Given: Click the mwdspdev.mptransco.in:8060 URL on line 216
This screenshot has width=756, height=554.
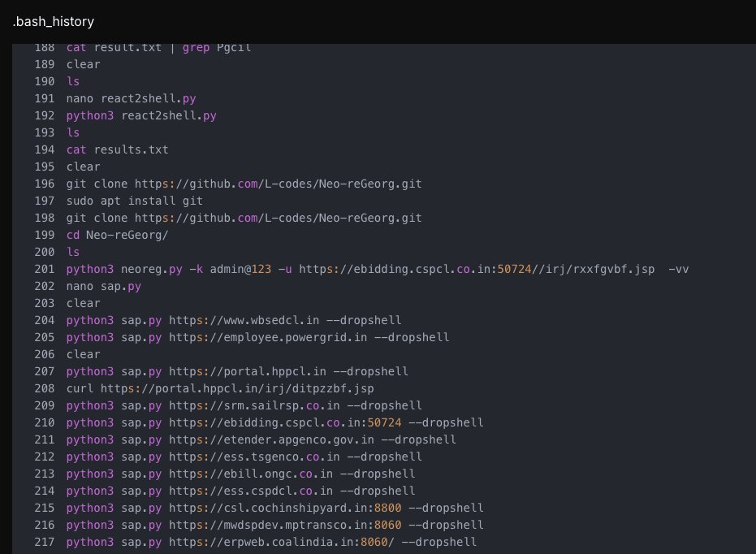Looking at the screenshot, I should click(285, 525).
